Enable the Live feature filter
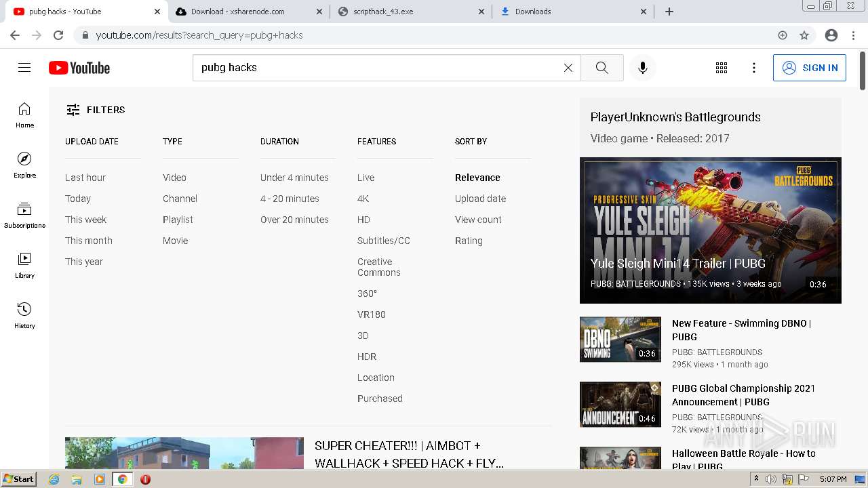Image resolution: width=868 pixels, height=488 pixels. [366, 178]
